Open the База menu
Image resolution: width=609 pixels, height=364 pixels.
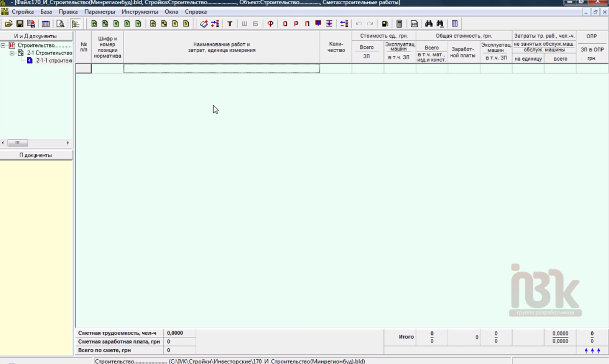pos(46,12)
